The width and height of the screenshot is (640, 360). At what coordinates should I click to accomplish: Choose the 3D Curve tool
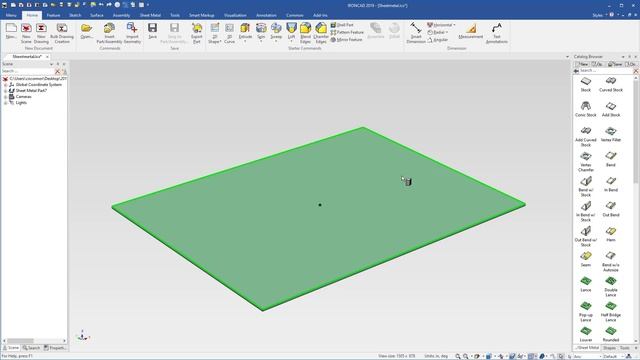(x=229, y=33)
